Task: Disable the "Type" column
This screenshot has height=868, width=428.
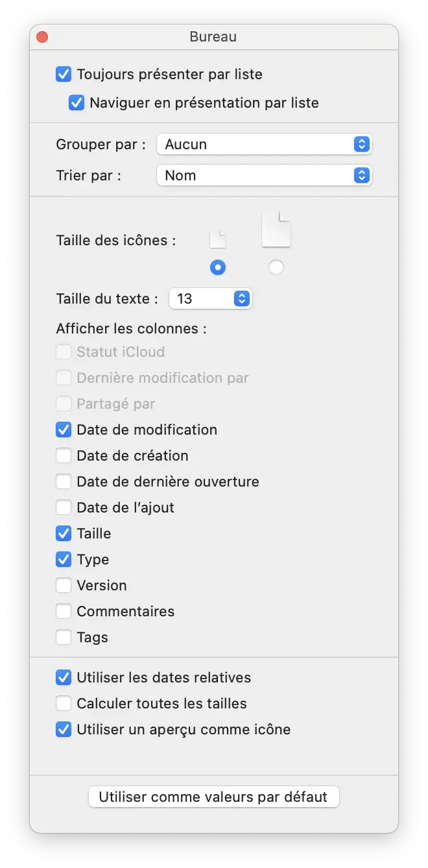Action: 64,559
